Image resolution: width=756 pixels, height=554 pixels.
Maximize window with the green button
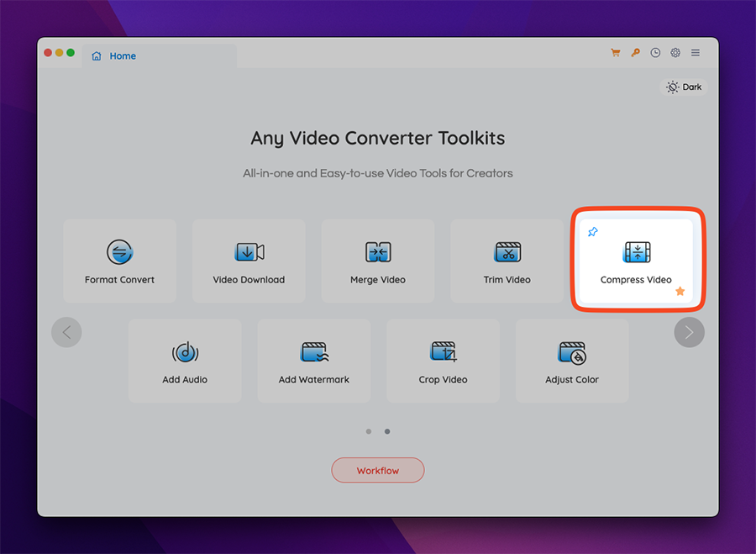[x=71, y=53]
